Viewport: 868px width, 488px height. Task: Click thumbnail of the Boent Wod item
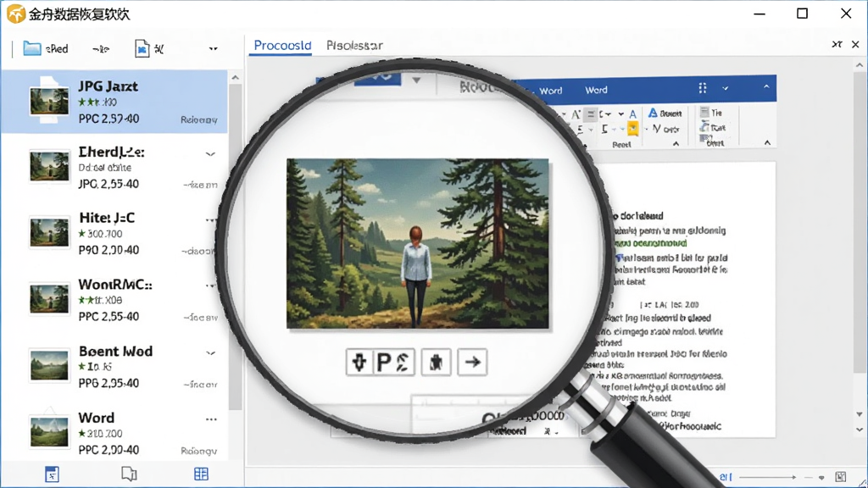click(x=50, y=365)
